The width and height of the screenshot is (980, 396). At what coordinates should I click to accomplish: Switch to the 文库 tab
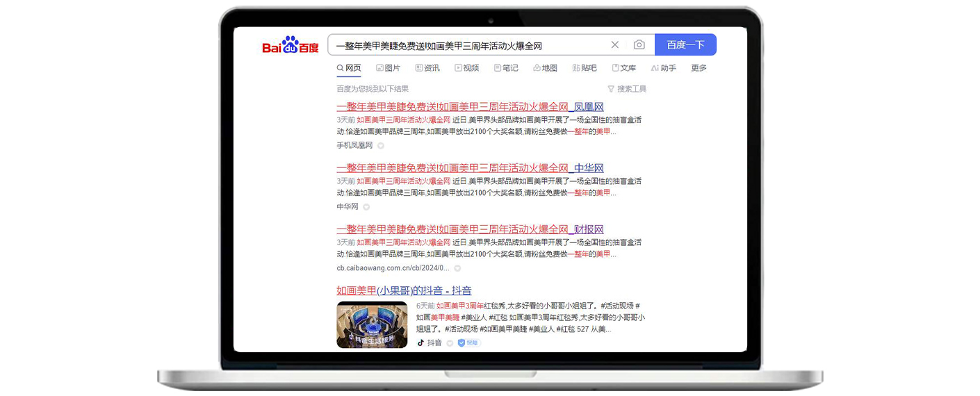coord(624,68)
